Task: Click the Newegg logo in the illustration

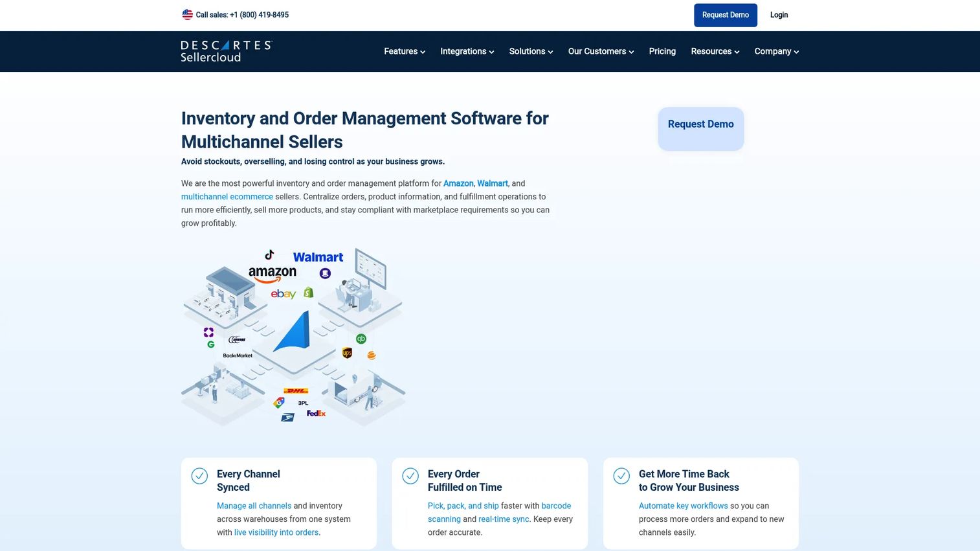Action: pyautogui.click(x=237, y=339)
